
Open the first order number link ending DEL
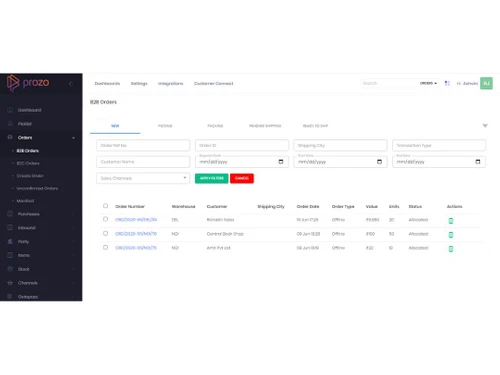tap(136, 220)
